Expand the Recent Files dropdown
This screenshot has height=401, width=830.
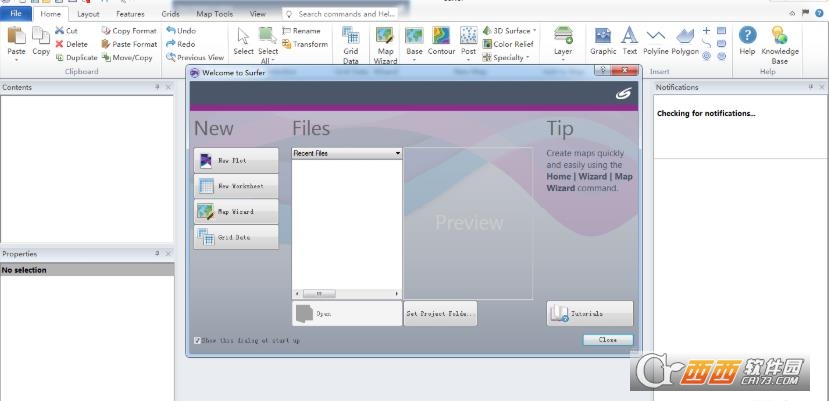pos(398,153)
